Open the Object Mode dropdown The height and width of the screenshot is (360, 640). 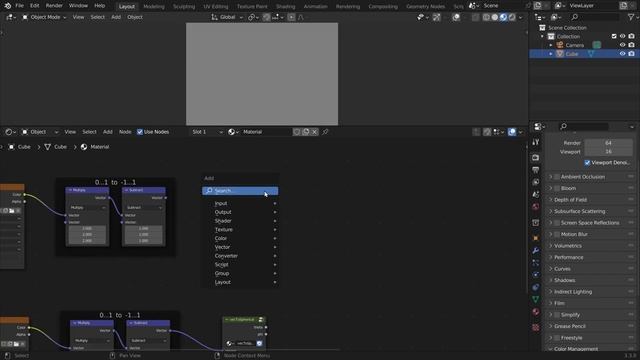pyautogui.click(x=44, y=17)
